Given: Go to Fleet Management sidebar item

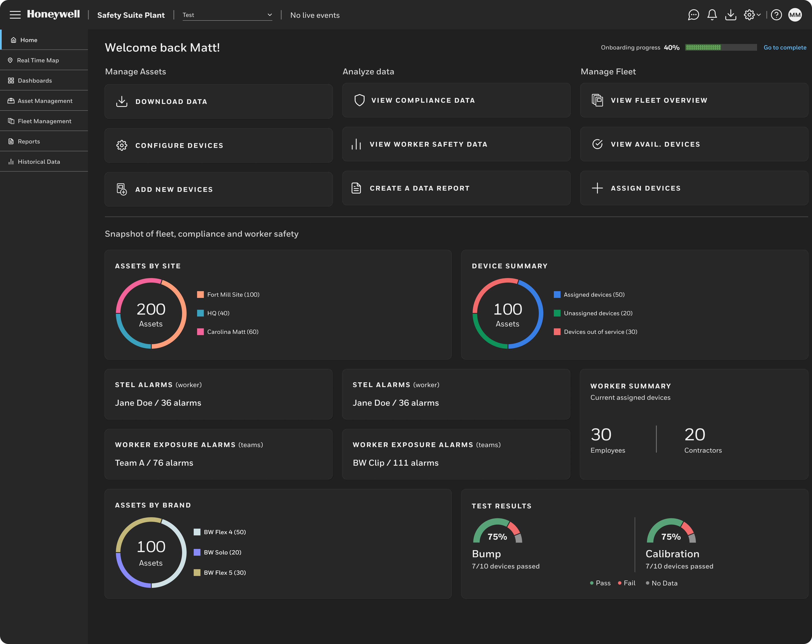Looking at the screenshot, I should coord(44,121).
